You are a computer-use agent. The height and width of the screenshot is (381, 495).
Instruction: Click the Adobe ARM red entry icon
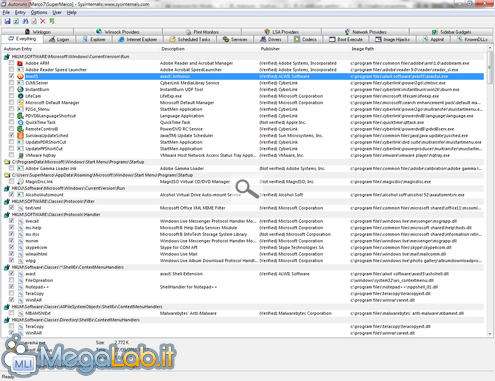pos(20,63)
